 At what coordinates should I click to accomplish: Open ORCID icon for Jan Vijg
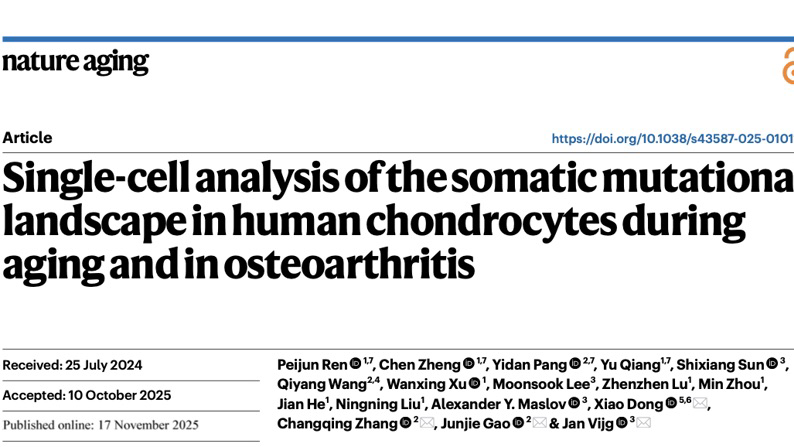[x=623, y=424]
